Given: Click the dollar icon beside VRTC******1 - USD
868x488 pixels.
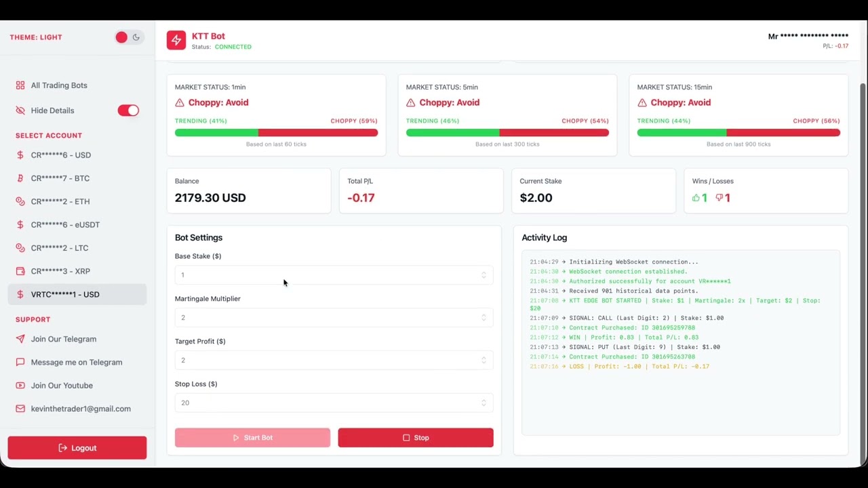Looking at the screenshot, I should point(20,294).
